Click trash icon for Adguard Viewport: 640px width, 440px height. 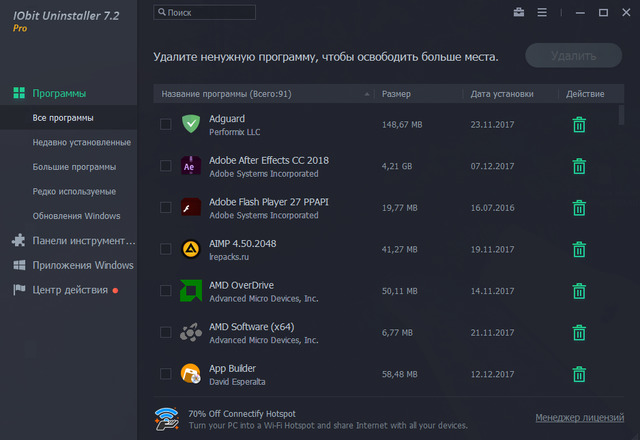click(x=579, y=124)
